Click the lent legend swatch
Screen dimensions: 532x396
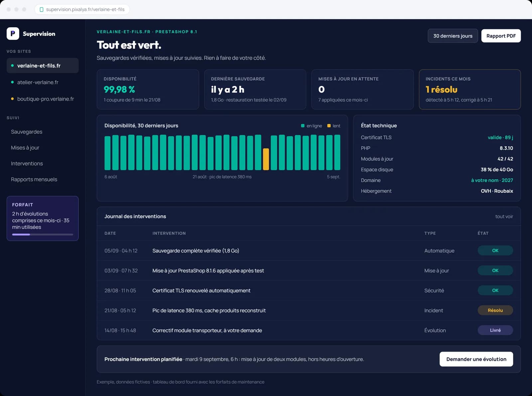(x=329, y=126)
